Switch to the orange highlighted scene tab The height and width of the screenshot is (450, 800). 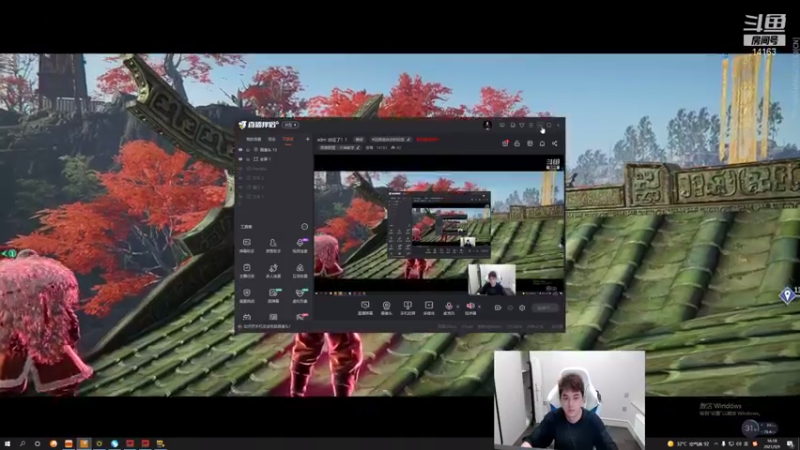tap(288, 139)
